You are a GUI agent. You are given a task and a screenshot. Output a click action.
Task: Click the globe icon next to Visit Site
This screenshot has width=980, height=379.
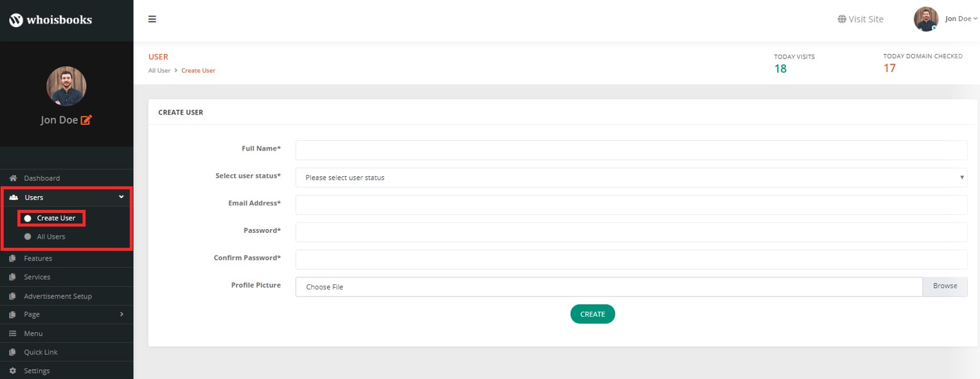(x=842, y=19)
